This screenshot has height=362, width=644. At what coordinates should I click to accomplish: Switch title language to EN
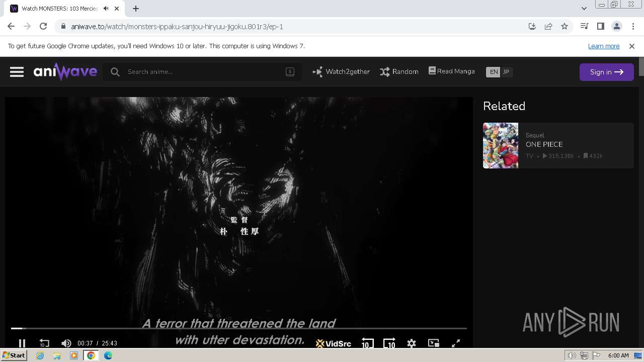pyautogui.click(x=494, y=72)
